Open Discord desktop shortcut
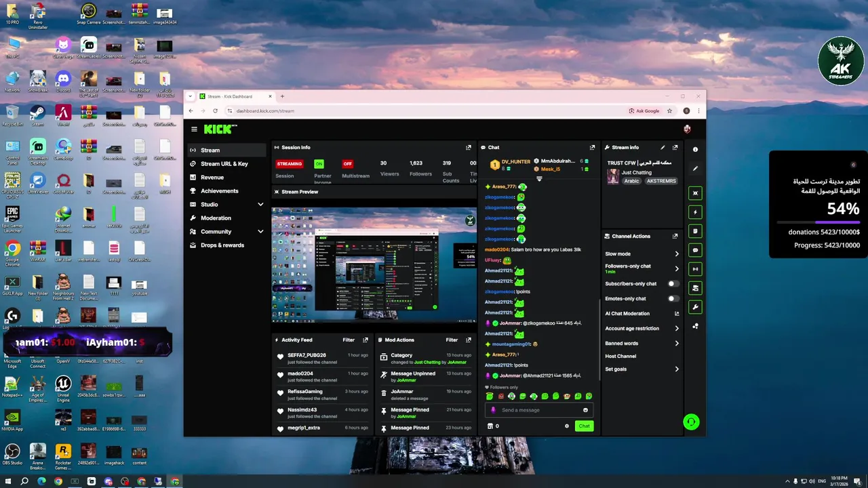Screen dimensions: 868x488 click(x=63, y=81)
